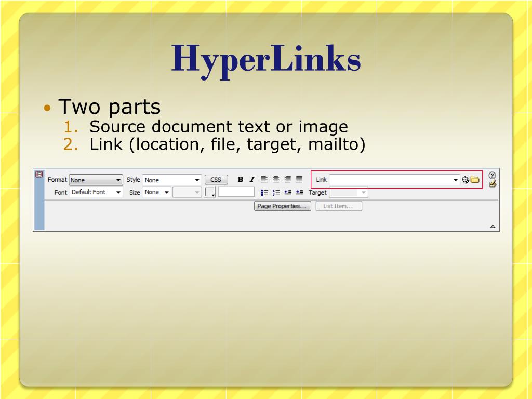Click the Point to File target icon
Viewport: 532px width, 399px height.
click(x=465, y=180)
